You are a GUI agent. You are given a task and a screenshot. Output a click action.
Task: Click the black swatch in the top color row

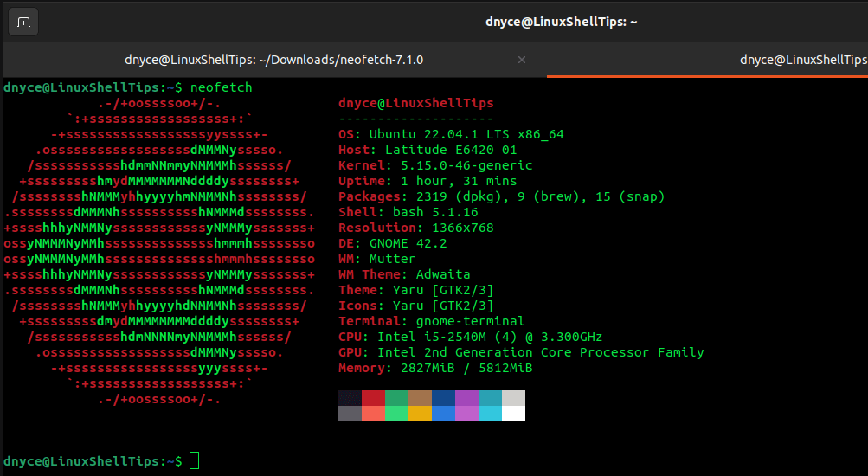(x=350, y=398)
